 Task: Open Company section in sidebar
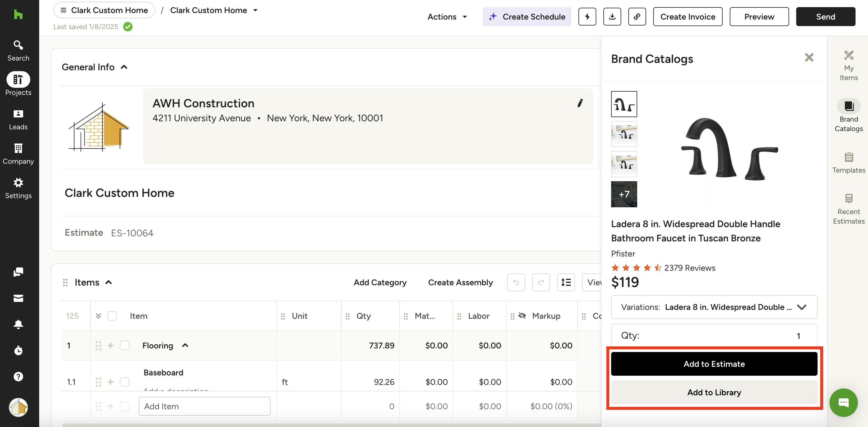click(18, 154)
